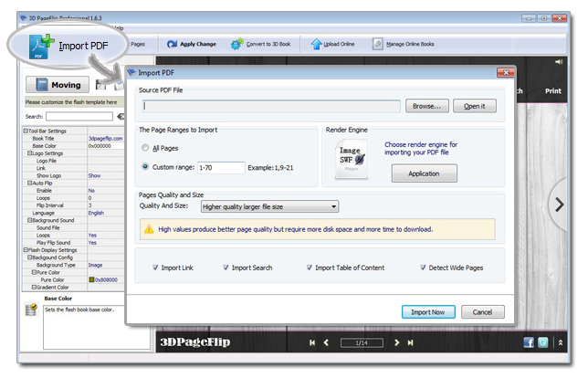Image resolution: width=588 pixels, height=378 pixels.
Task: Click the speaker sound icon in preview
Action: [559, 62]
